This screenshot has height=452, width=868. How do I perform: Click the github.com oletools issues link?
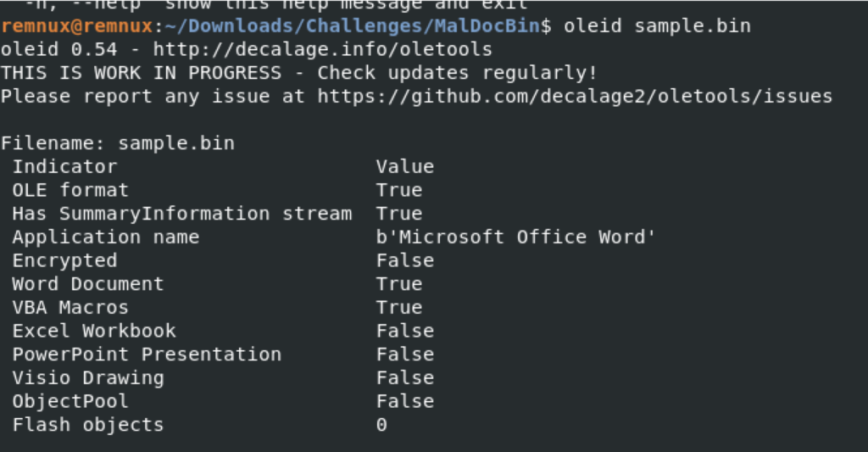(x=575, y=97)
